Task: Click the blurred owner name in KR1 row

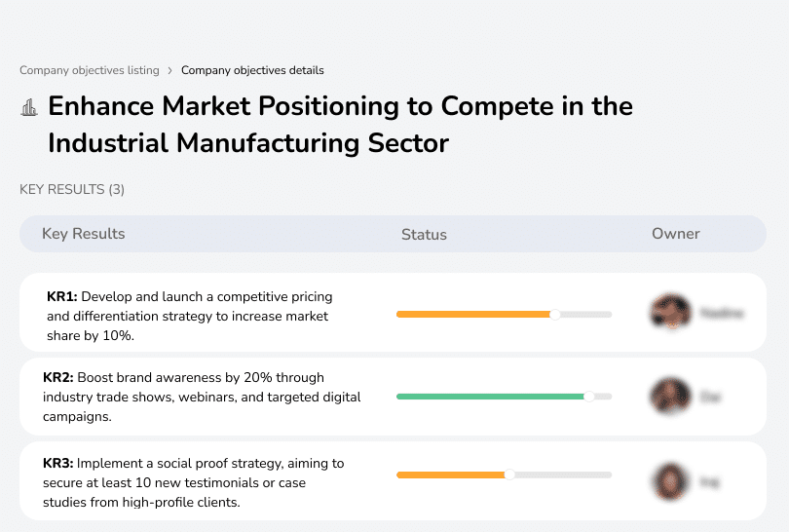Action: tap(722, 314)
